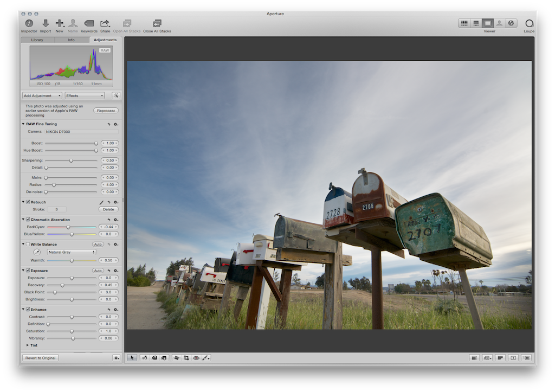
Task: Click the Reprocess button
Action: (x=106, y=111)
